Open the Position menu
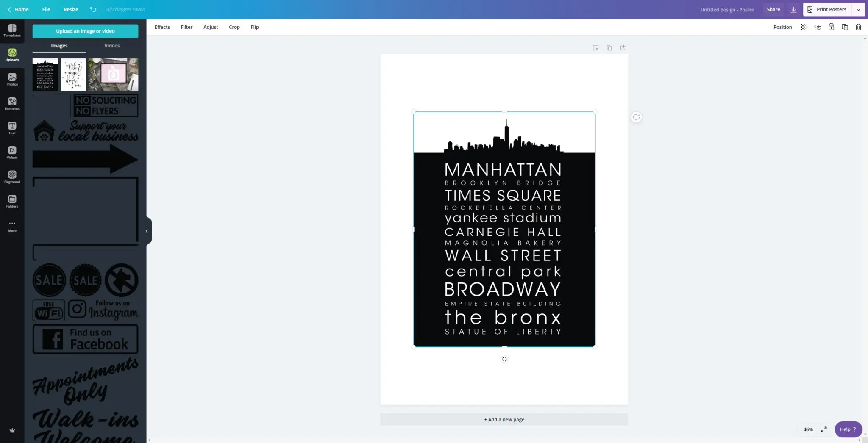Image resolution: width=868 pixels, height=443 pixels. click(x=782, y=27)
